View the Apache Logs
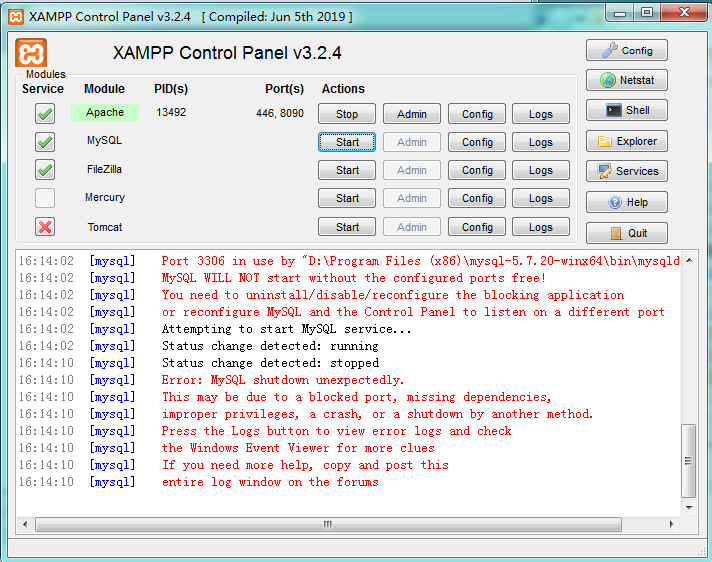Viewport: 712px width, 562px height. click(541, 114)
